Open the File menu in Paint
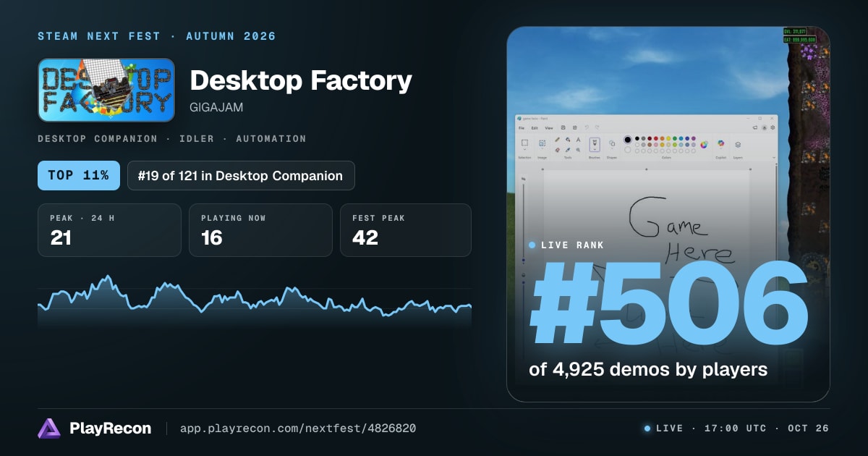Screen dimensions: 868x456 pyautogui.click(x=522, y=128)
